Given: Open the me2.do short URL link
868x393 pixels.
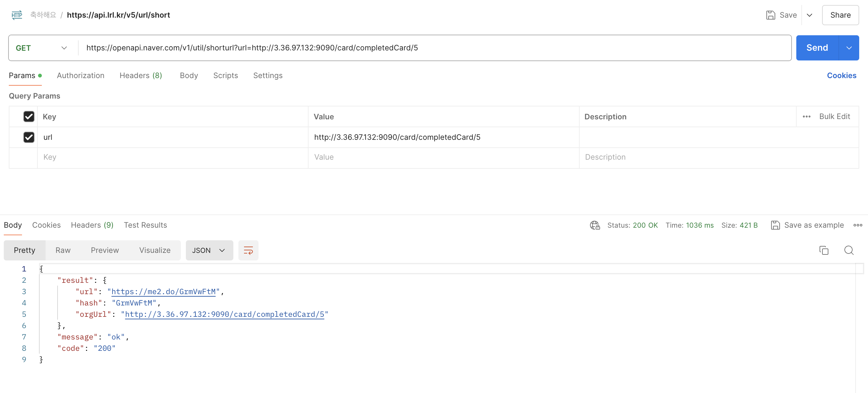Looking at the screenshot, I should tap(164, 292).
